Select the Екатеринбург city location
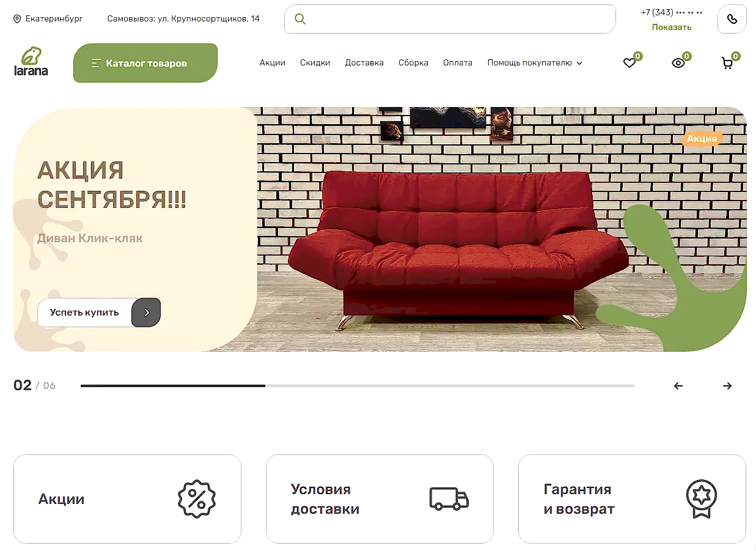This screenshot has height=551, width=756. click(48, 19)
